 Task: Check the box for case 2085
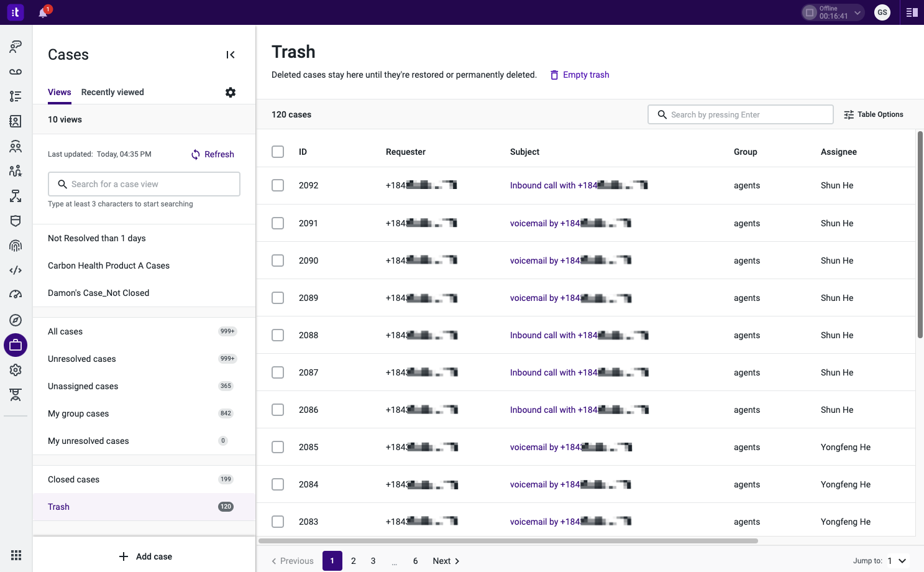(278, 447)
